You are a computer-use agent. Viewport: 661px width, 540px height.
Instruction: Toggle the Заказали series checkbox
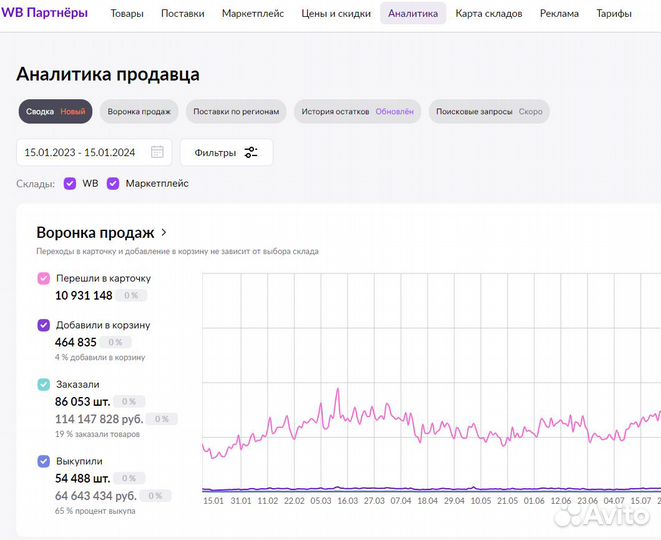(x=44, y=384)
